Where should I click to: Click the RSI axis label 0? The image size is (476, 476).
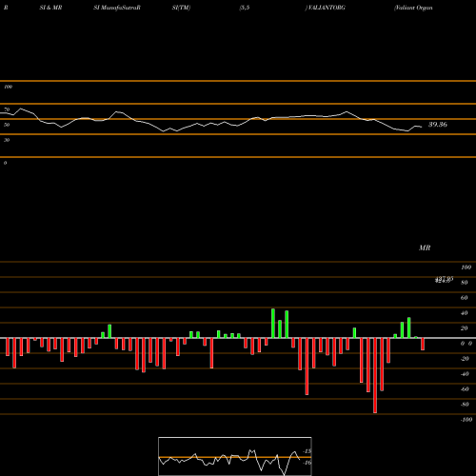(x=5, y=163)
